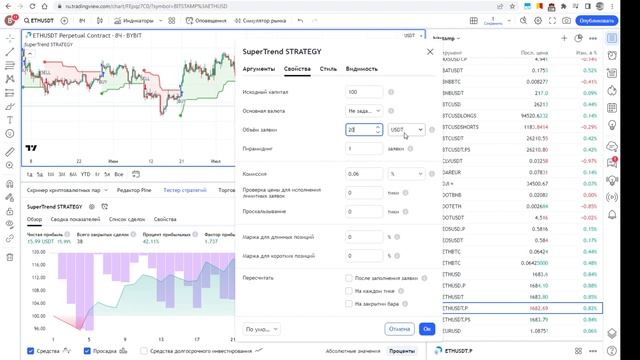This screenshot has height=360, width=640.
Task: Open the Pine Editor tab
Action: click(x=134, y=190)
